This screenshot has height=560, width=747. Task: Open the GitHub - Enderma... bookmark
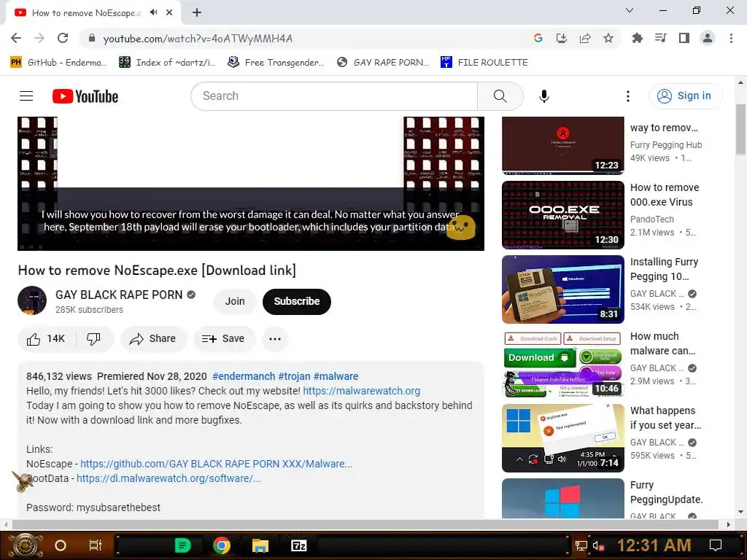[x=58, y=63]
